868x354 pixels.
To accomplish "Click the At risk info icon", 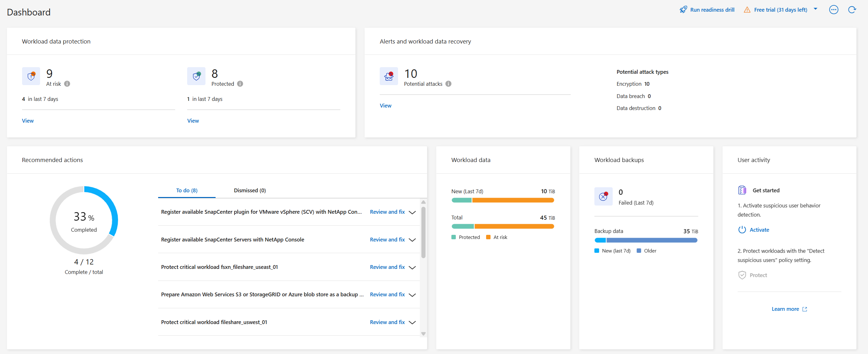I will pyautogui.click(x=67, y=84).
